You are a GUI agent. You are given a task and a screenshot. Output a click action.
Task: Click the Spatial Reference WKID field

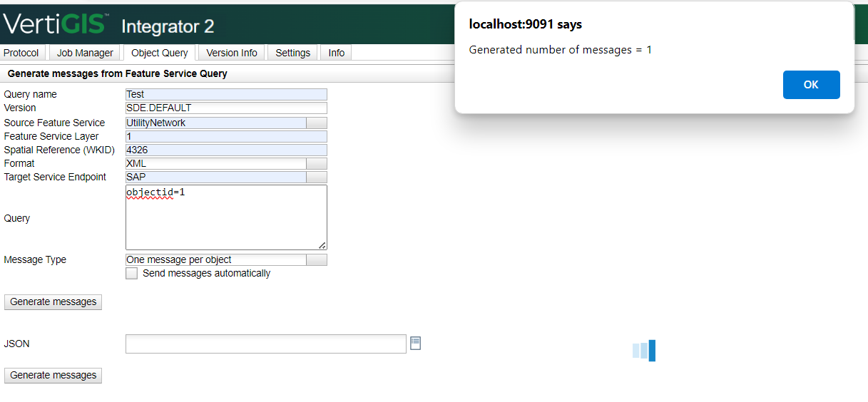pos(226,150)
